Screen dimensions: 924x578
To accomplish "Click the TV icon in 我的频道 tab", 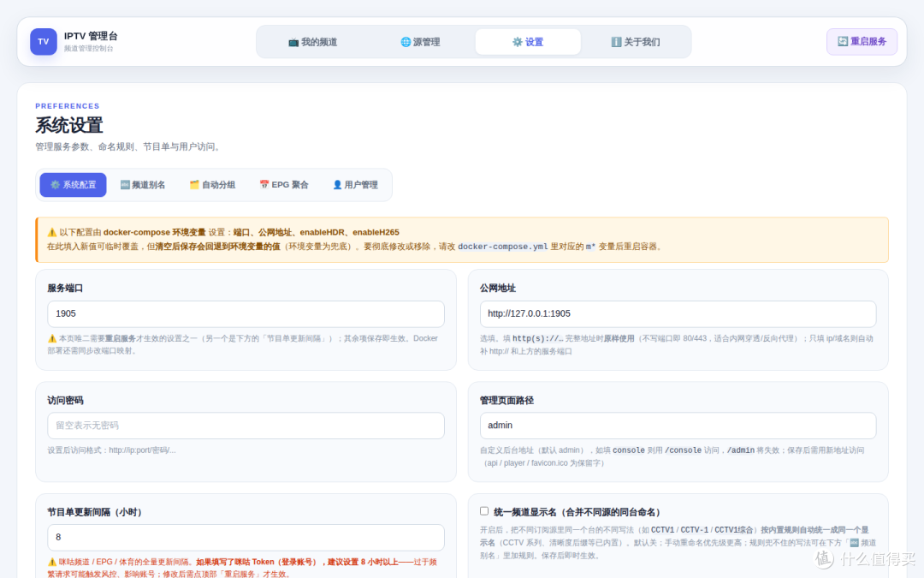I will click(x=293, y=42).
